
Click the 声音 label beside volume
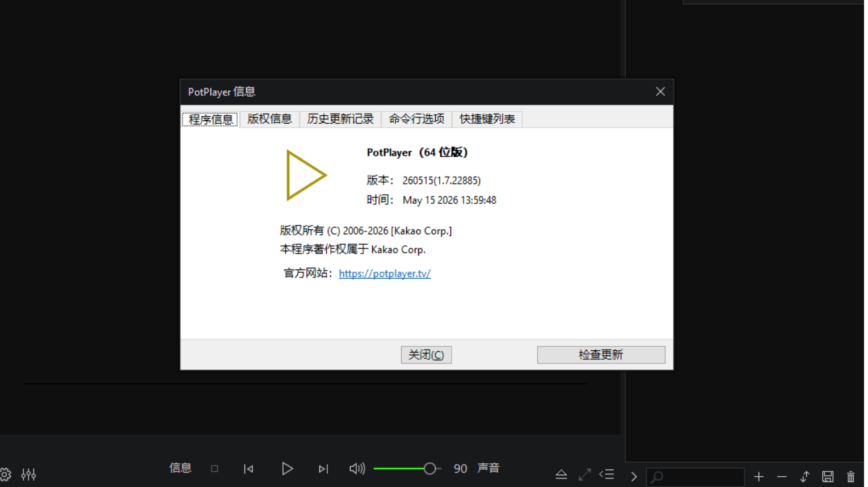coord(488,468)
